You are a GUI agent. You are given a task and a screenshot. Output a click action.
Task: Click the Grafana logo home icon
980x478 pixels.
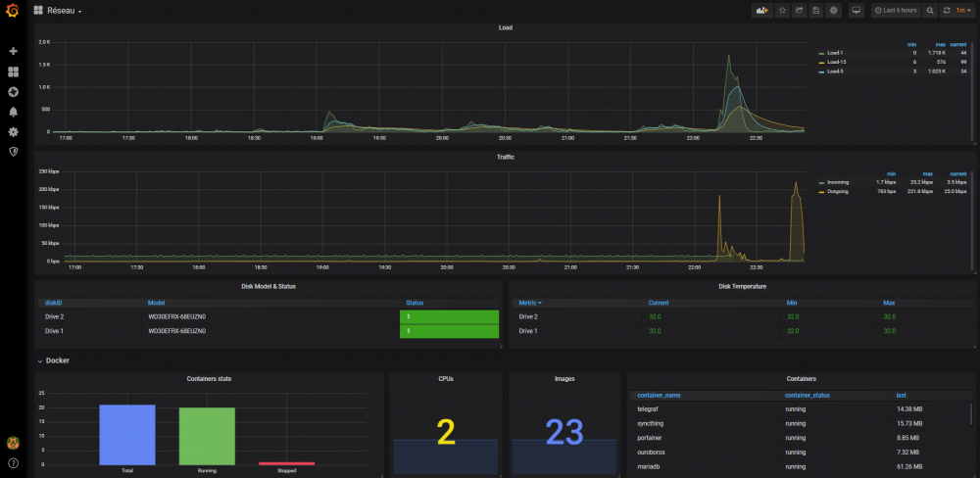[13, 11]
